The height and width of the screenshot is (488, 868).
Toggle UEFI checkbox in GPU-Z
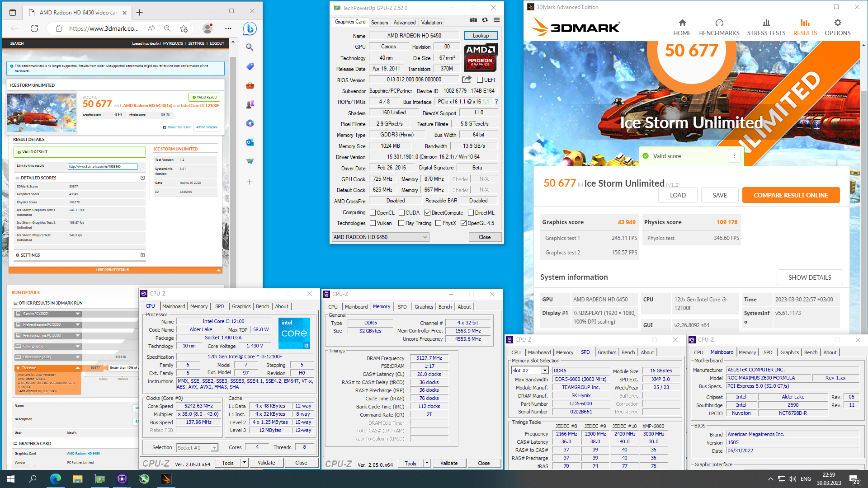coord(480,80)
